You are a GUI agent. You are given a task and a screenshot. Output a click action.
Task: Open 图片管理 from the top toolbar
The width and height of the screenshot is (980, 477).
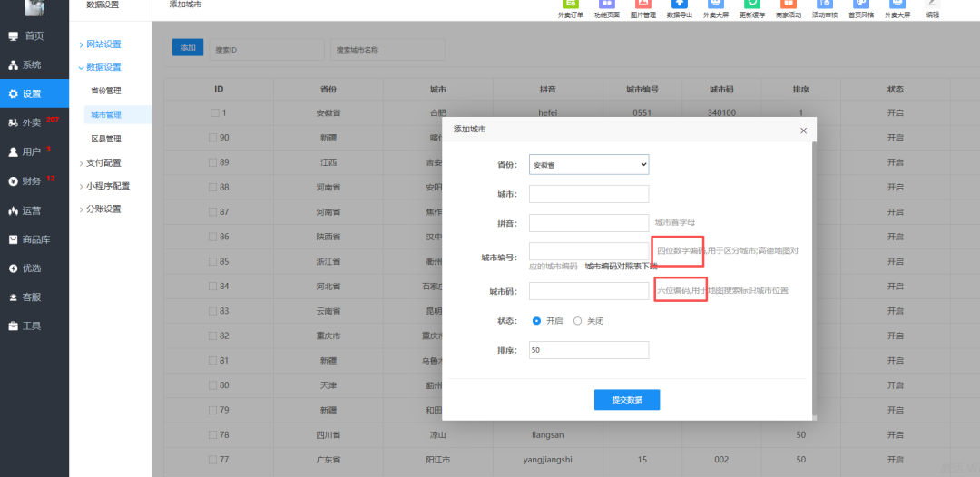(x=643, y=8)
